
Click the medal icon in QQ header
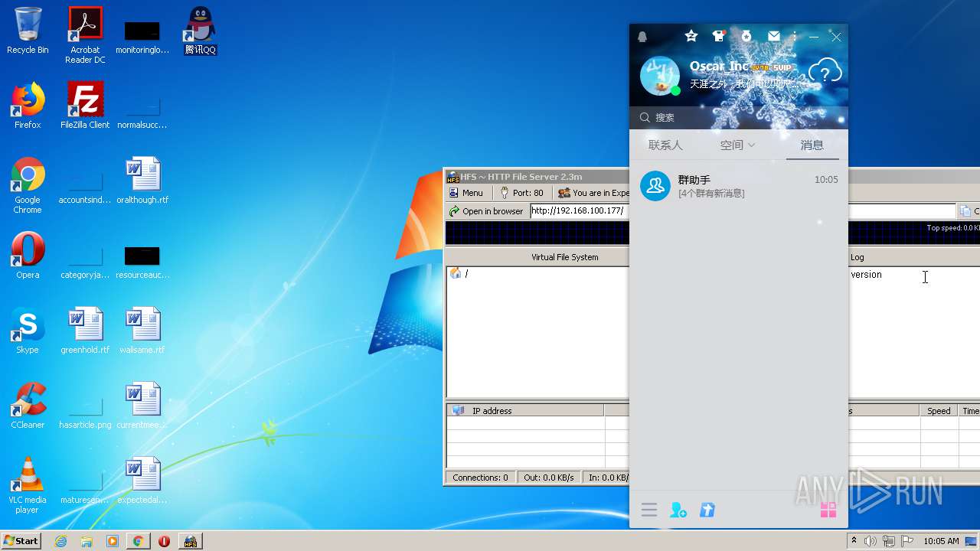coord(746,36)
